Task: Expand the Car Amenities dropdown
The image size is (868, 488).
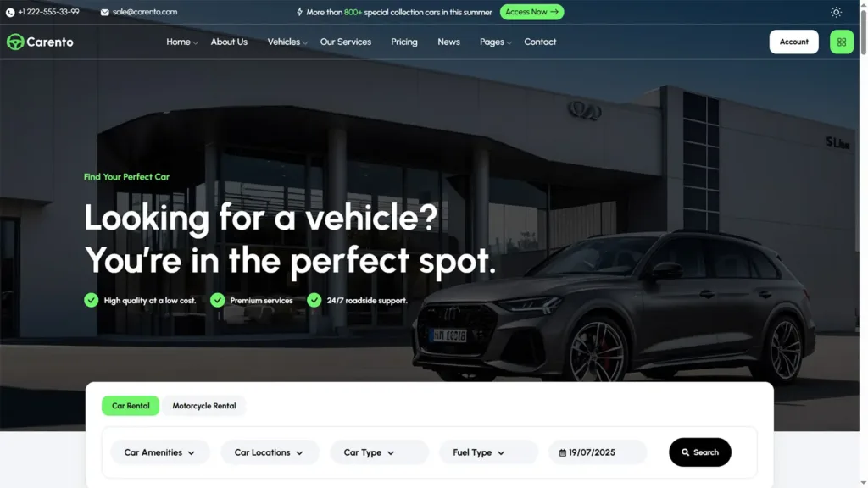Action: tap(160, 452)
